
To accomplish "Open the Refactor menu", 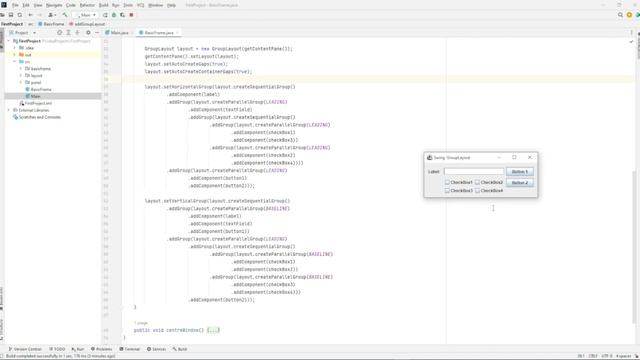I will [x=87, y=5].
